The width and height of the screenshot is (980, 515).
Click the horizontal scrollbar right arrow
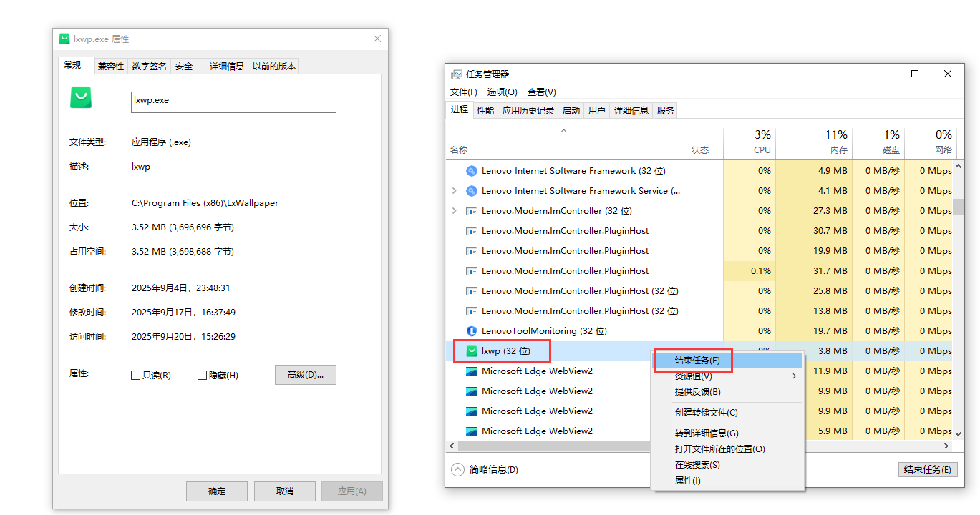click(x=947, y=446)
